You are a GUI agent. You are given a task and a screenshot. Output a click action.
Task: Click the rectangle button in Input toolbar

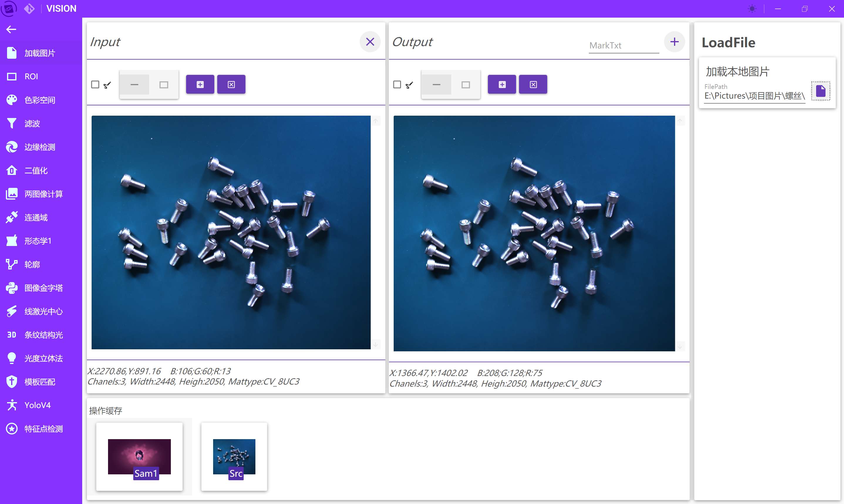pyautogui.click(x=164, y=85)
